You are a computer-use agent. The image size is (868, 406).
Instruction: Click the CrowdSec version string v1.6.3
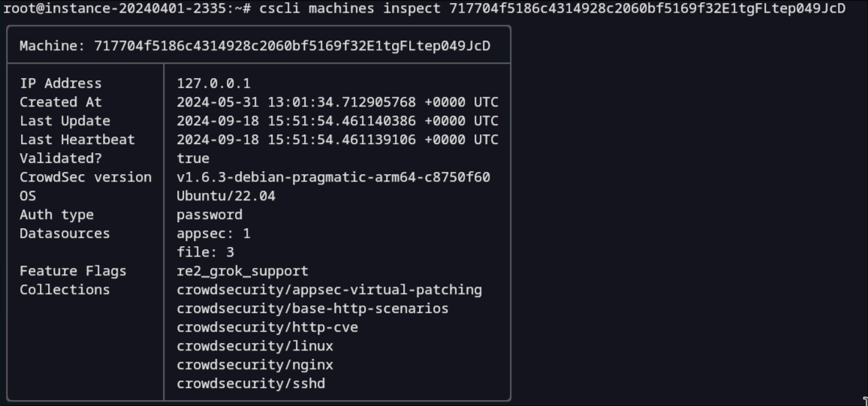tap(333, 177)
